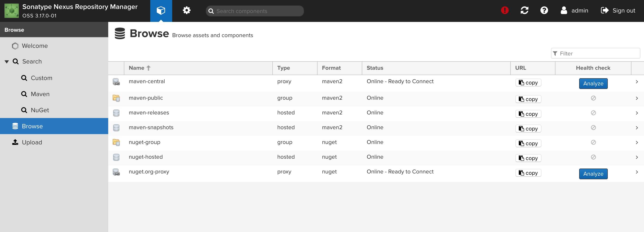
Task: Copy URL for maven-releases
Action: (528, 114)
